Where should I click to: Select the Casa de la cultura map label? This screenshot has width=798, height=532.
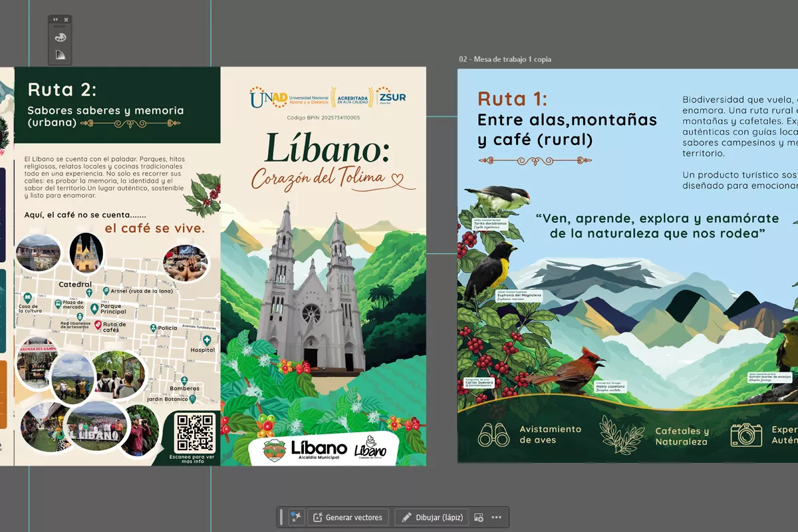pos(30,309)
